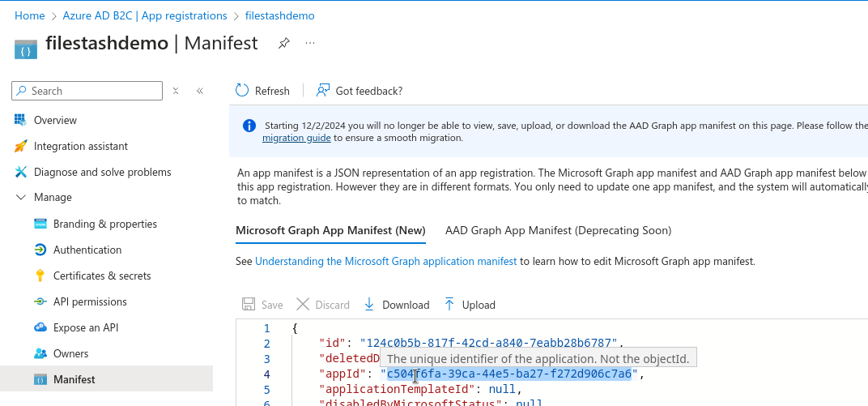868x406 pixels.
Task: Click the expand/collapse sidebar sections icon
Action: tap(176, 91)
